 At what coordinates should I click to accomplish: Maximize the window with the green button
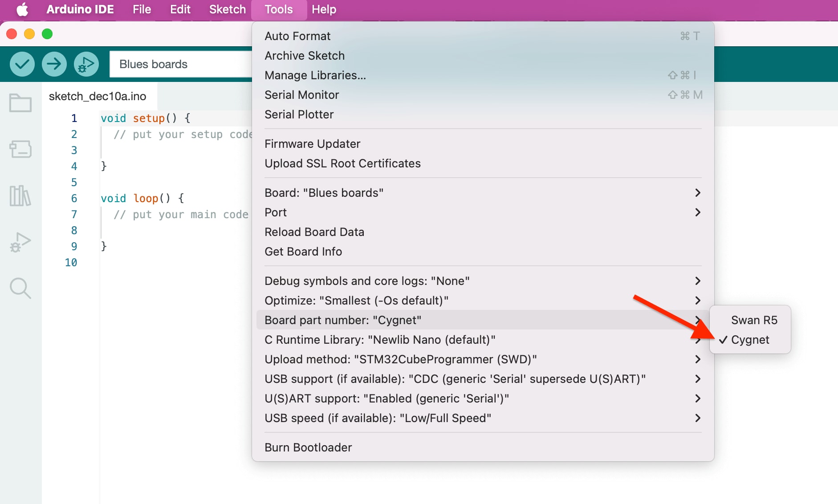click(47, 34)
